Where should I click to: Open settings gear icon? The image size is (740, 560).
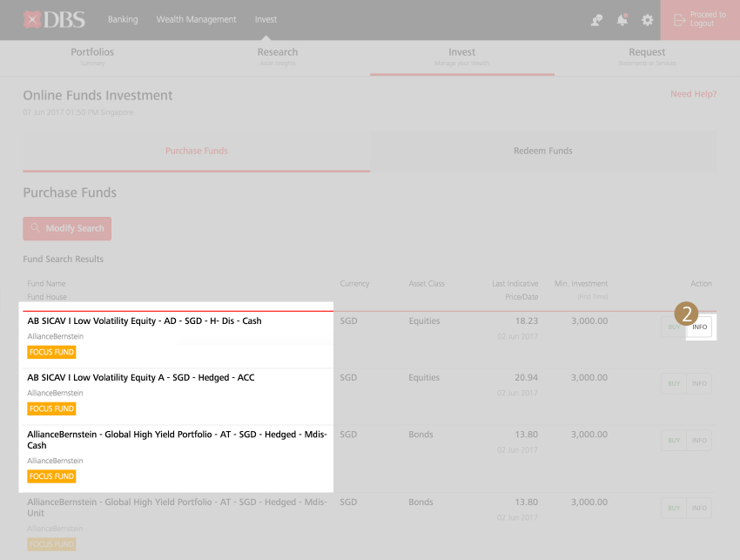[x=648, y=20]
